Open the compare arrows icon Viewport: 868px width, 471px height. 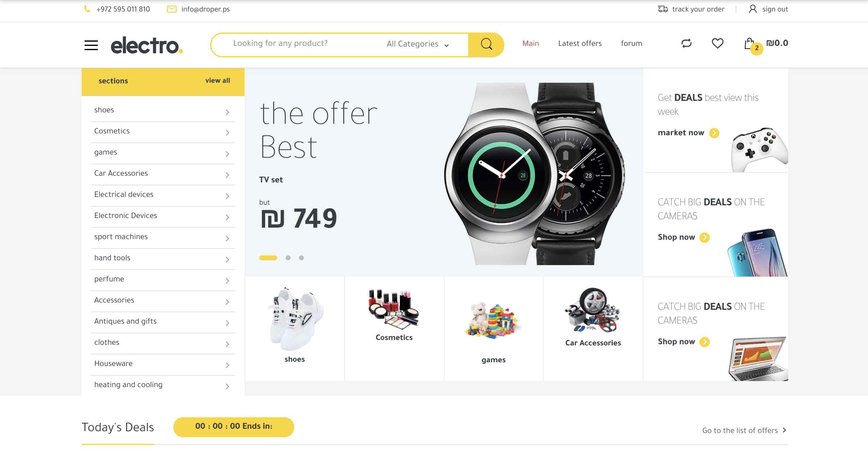[x=686, y=43]
